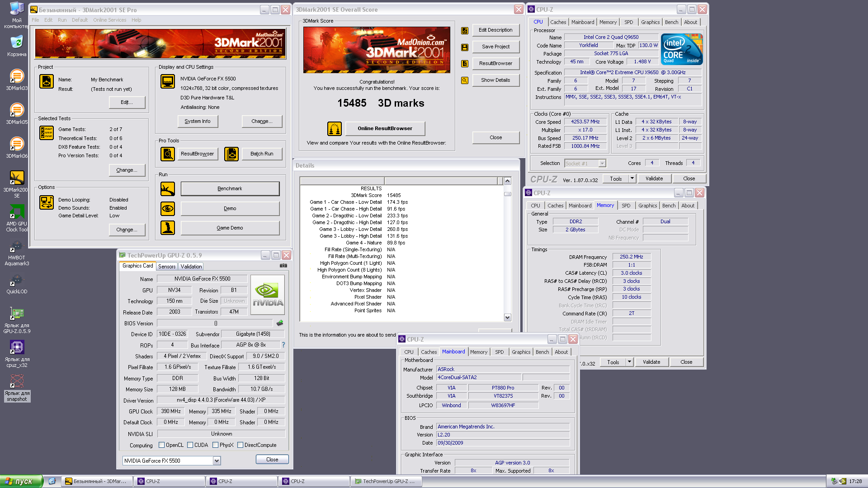Click GPU-Z screenshot camera icon
The image size is (868, 488).
point(283,266)
